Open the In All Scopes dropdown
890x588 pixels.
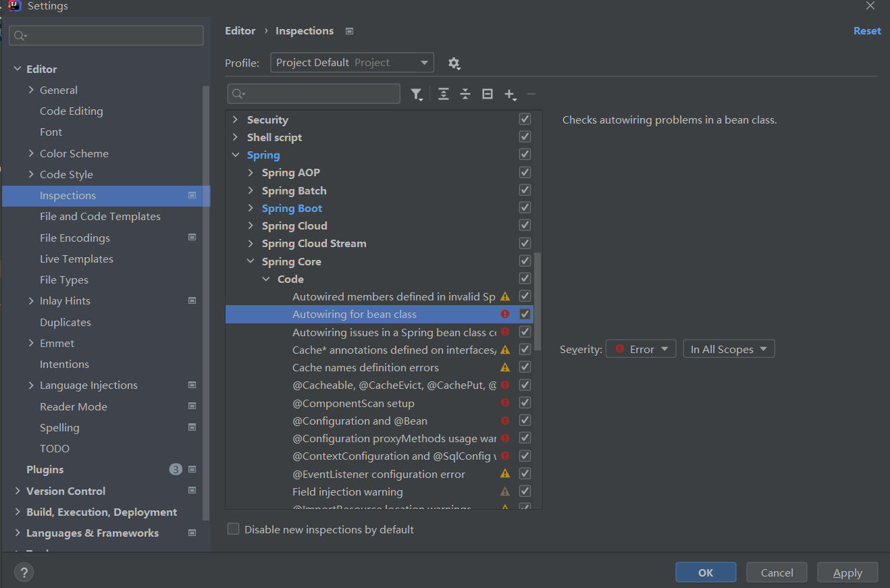[729, 349]
